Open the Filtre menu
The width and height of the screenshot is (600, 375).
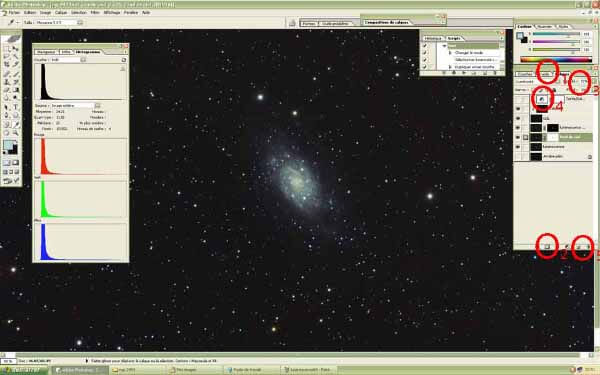tap(95, 13)
